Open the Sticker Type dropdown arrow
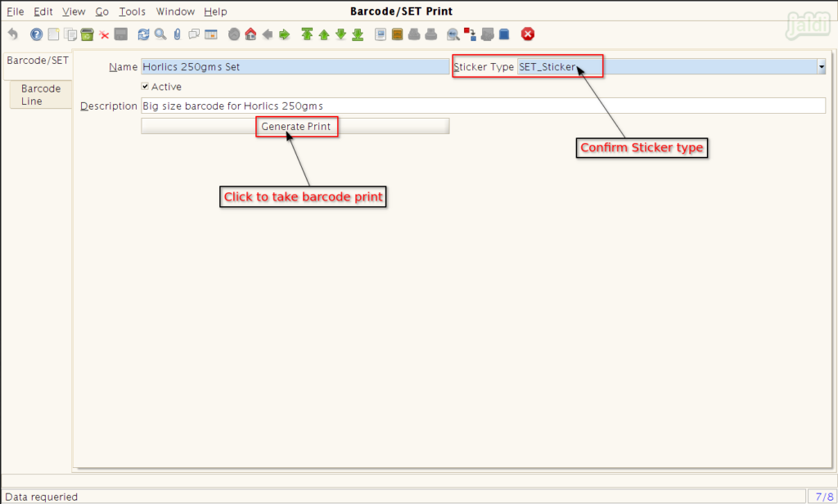Image resolution: width=838 pixels, height=504 pixels. click(822, 67)
